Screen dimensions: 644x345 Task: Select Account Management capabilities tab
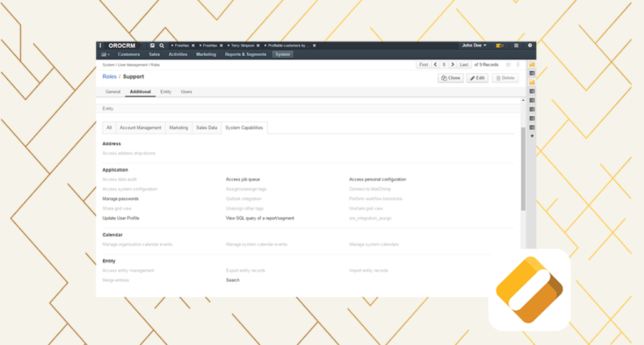(x=140, y=128)
